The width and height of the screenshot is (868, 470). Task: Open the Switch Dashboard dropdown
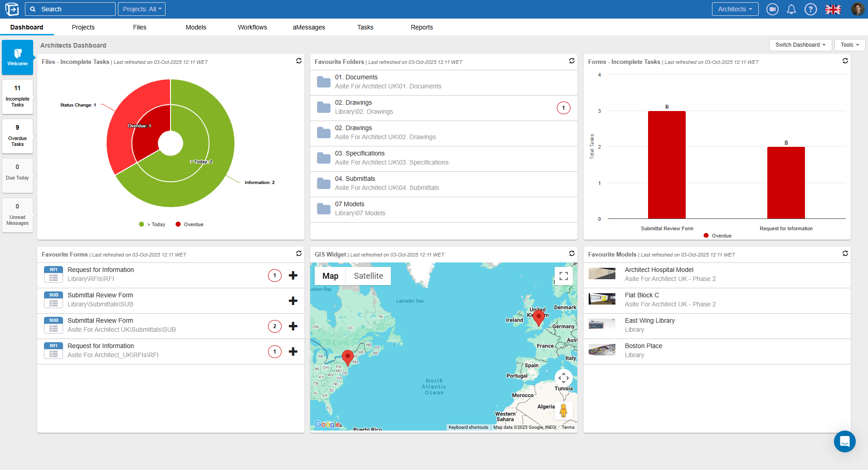pos(800,45)
